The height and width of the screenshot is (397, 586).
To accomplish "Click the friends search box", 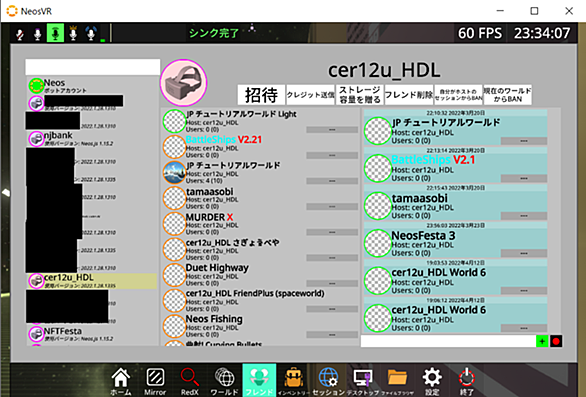I will pos(93,67).
